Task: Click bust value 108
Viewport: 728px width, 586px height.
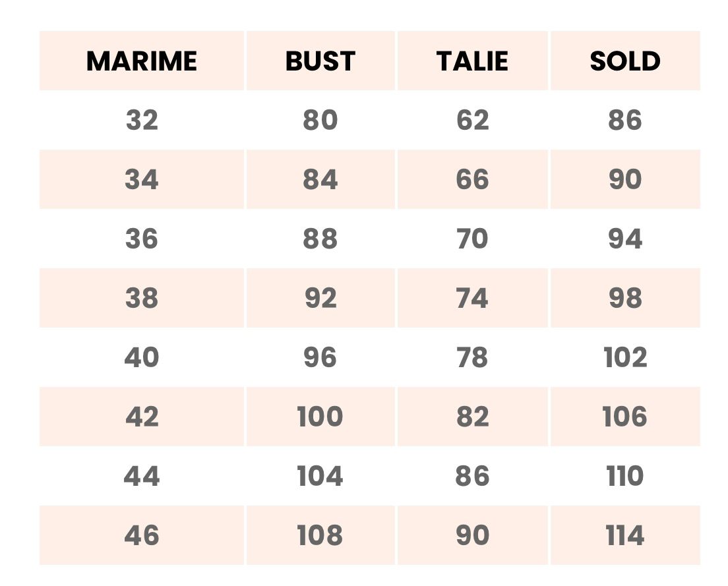Action: (x=320, y=535)
